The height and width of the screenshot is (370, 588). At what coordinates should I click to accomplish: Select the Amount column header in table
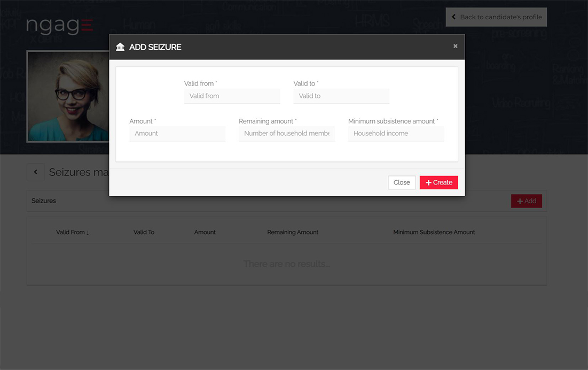(x=205, y=233)
